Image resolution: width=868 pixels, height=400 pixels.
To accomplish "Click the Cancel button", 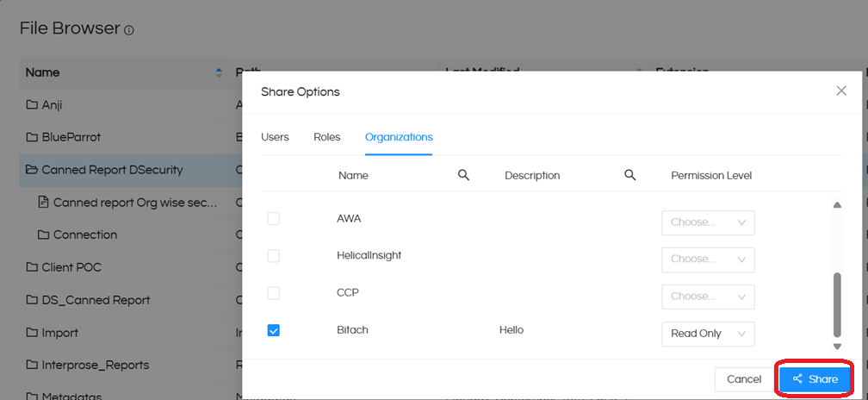I will 743,379.
